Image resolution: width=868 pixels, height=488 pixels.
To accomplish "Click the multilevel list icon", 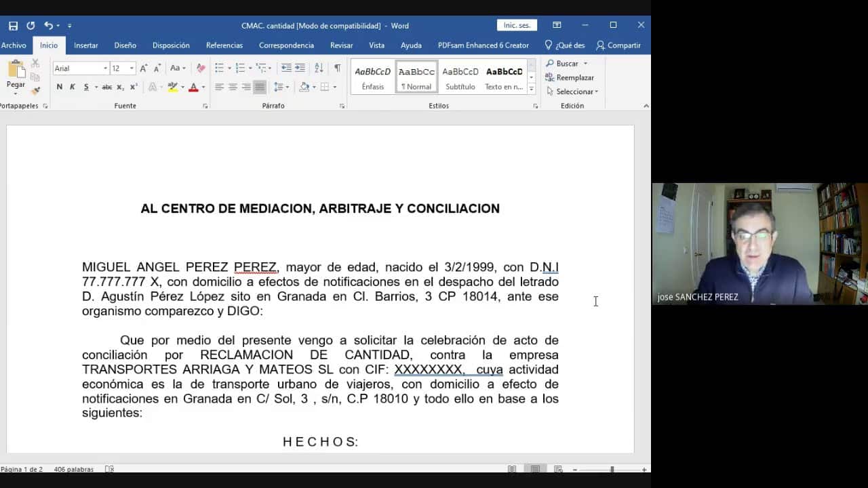I will click(261, 68).
